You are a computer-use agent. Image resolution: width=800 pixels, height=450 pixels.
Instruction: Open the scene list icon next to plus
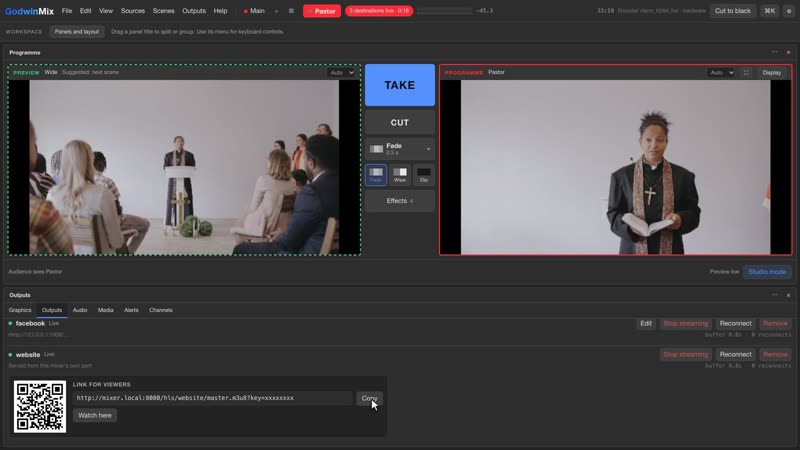(291, 11)
